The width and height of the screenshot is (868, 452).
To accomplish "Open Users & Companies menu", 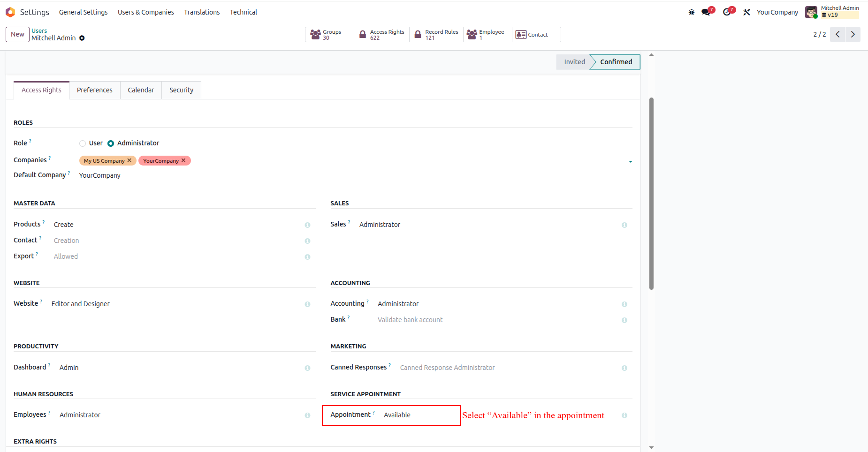I will tap(145, 12).
